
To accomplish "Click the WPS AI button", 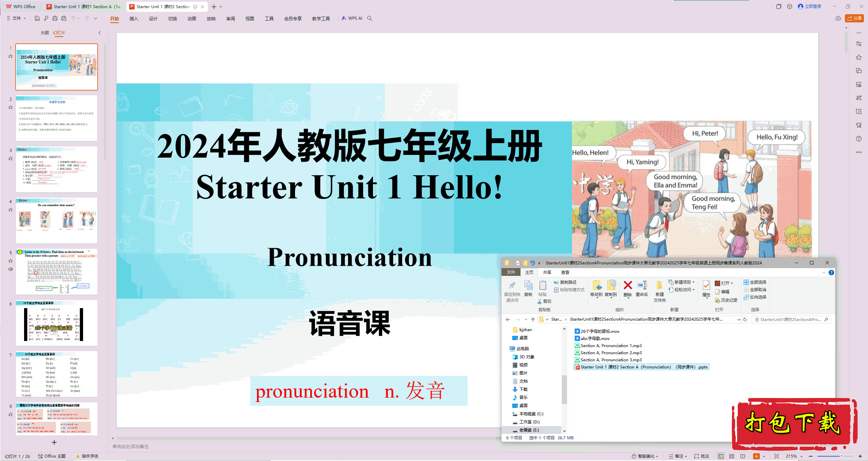I will (352, 18).
